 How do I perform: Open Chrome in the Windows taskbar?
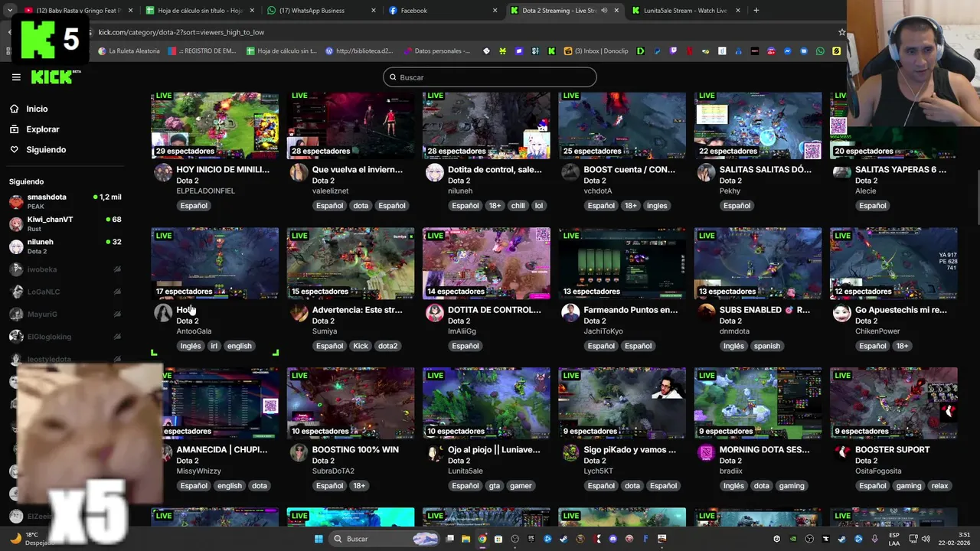pos(482,539)
